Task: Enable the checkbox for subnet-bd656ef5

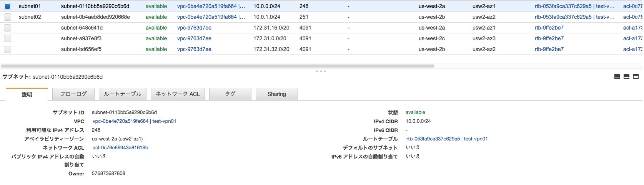Action: (x=8, y=50)
